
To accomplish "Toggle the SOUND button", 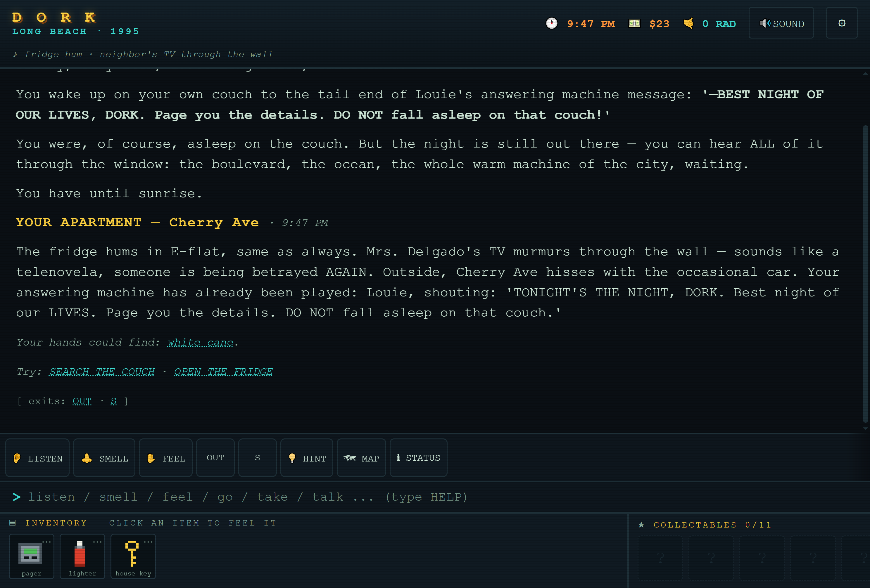I will 781,23.
